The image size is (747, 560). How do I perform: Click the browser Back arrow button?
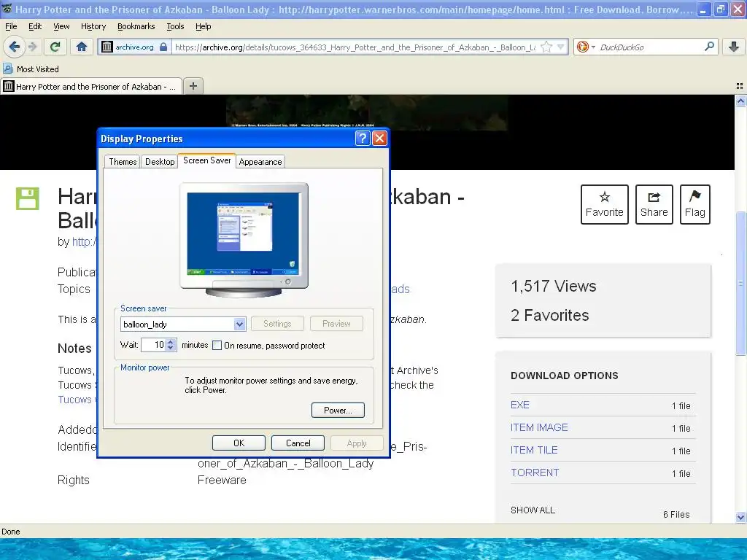[14, 47]
